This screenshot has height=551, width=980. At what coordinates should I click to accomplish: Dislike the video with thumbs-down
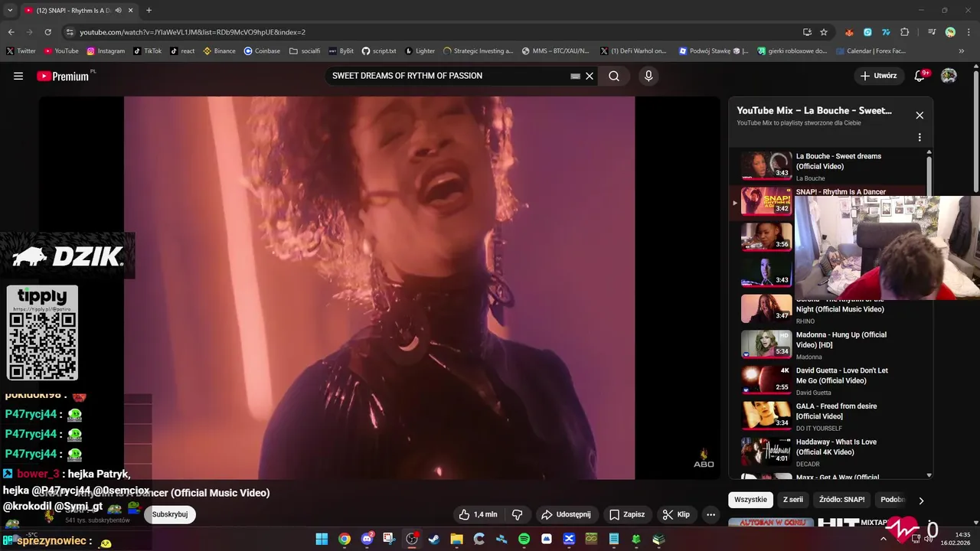tap(517, 514)
